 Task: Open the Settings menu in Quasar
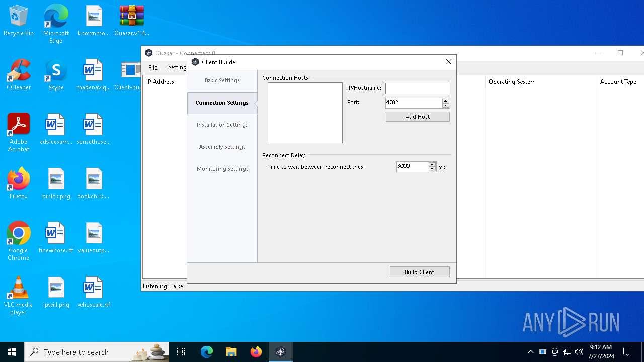tap(177, 67)
